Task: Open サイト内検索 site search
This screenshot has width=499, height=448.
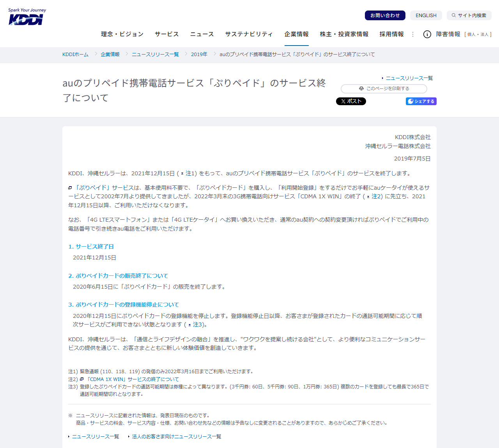Action: 469,16
